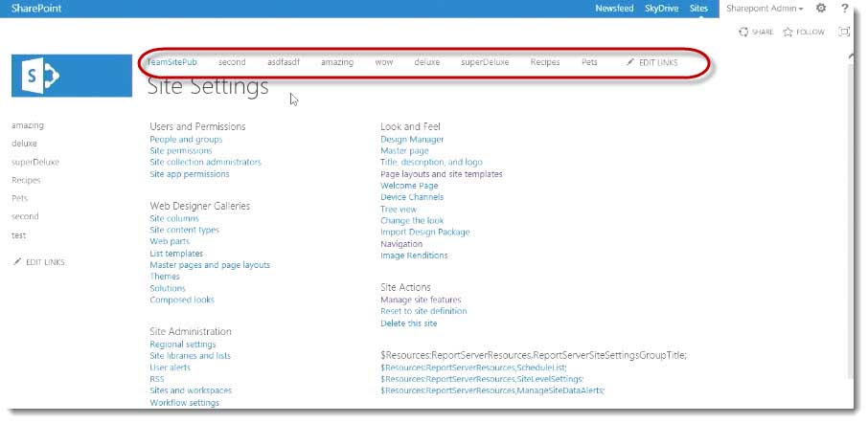Toggle focus on content icon
Viewport: 868px width, 423px height.
844,32
